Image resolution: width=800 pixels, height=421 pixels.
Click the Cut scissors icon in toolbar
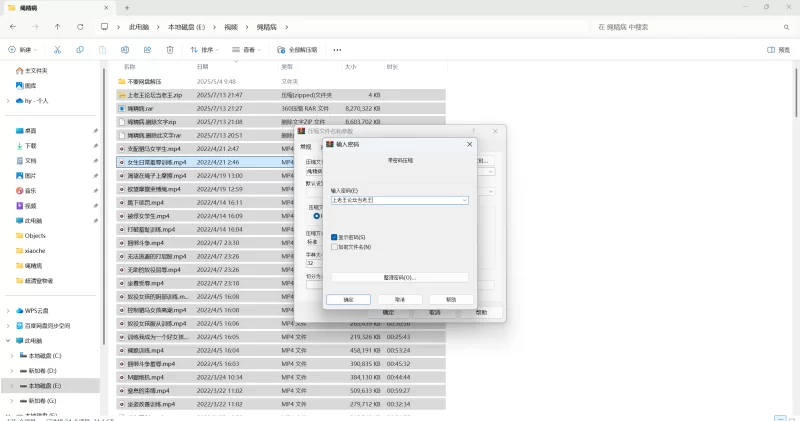coord(57,50)
